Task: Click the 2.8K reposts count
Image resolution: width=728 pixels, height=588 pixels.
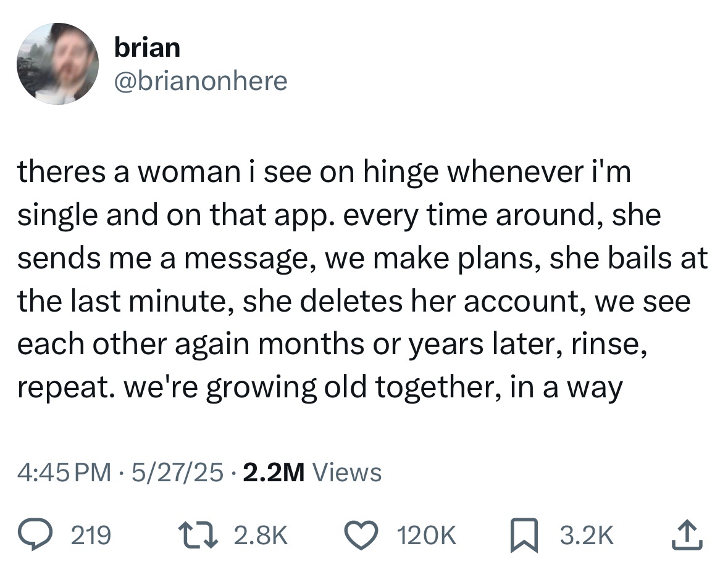Action: [262, 536]
